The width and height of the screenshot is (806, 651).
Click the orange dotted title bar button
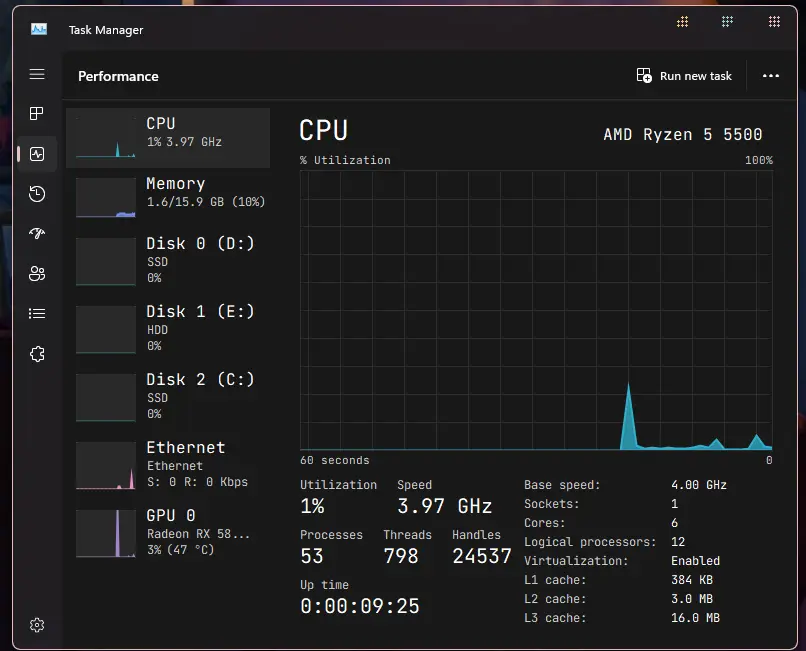[683, 22]
